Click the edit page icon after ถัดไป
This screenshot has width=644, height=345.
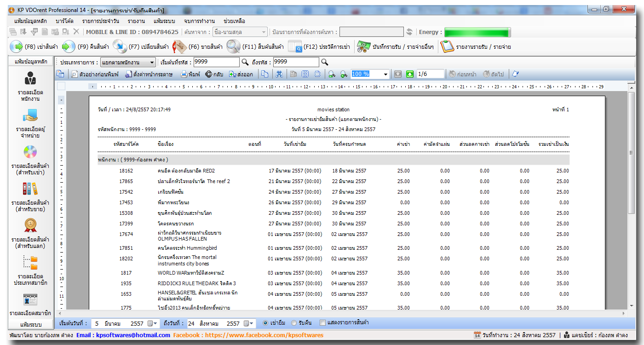[x=515, y=74]
